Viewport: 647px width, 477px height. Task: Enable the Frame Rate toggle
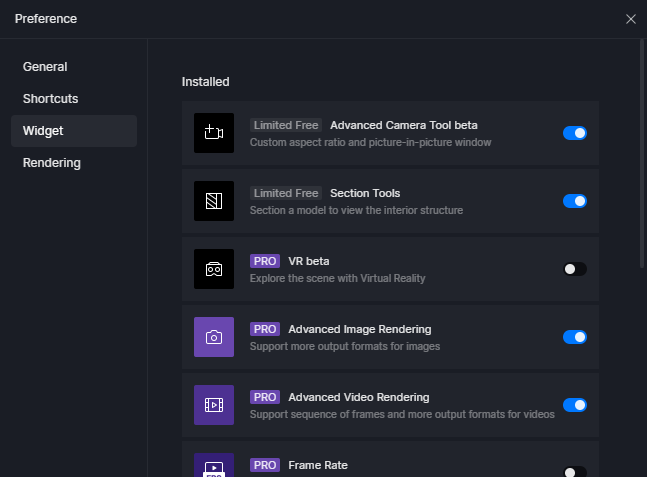(x=575, y=472)
